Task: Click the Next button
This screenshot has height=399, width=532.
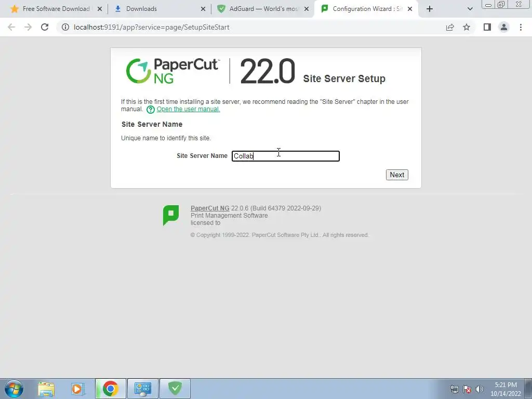Action: [x=397, y=175]
